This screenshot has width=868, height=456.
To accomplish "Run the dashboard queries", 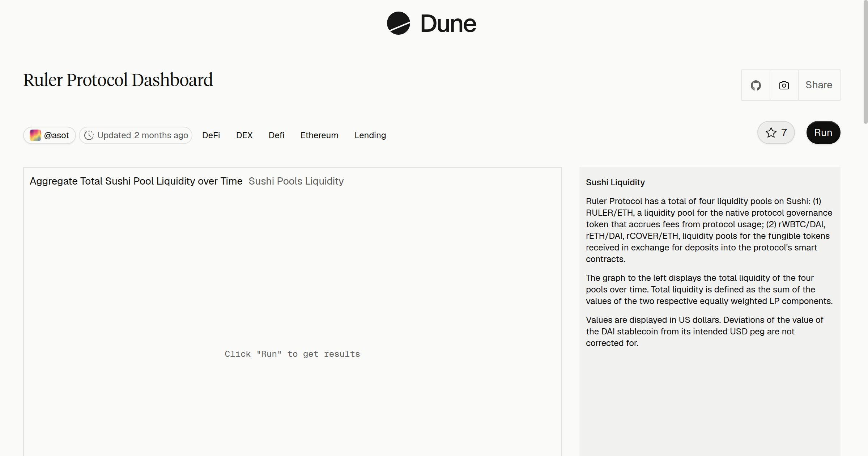I will [823, 132].
